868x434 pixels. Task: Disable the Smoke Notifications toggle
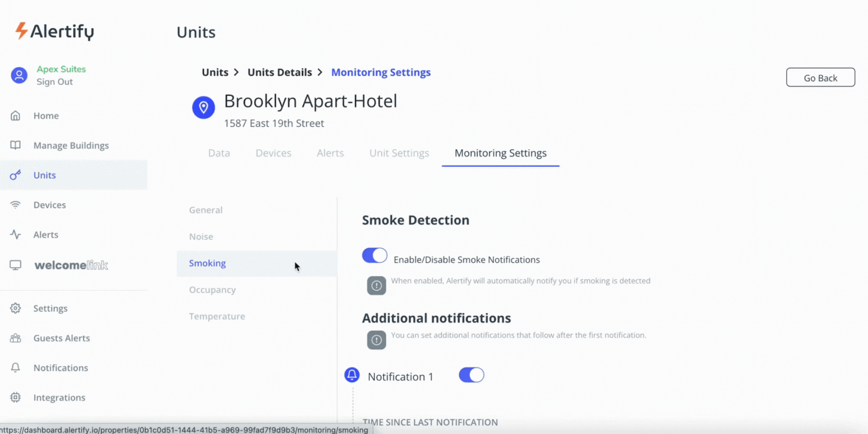375,256
